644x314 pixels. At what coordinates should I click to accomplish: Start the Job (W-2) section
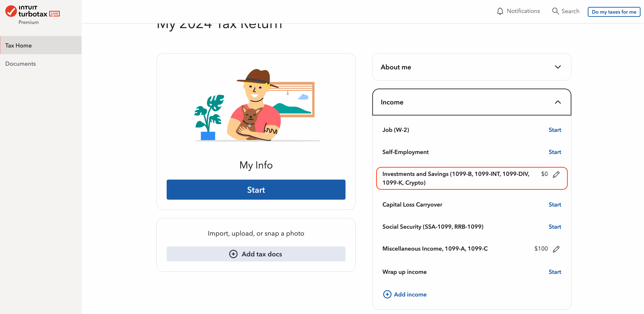[x=555, y=130]
